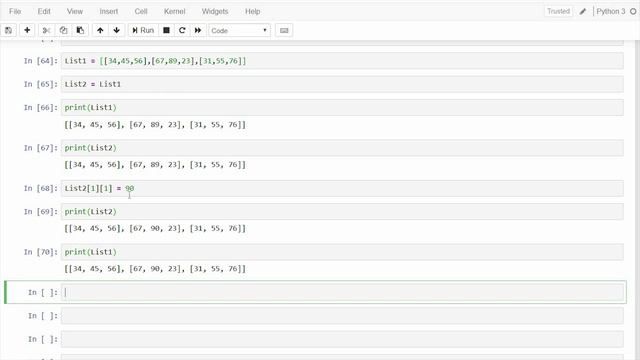Click the kernel idle circle indicator
Viewport: 640px width, 360px height.
(633, 11)
